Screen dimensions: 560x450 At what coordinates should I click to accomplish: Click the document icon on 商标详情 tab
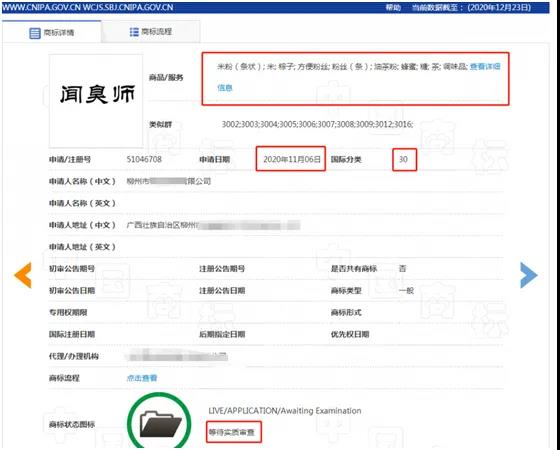[x=35, y=33]
